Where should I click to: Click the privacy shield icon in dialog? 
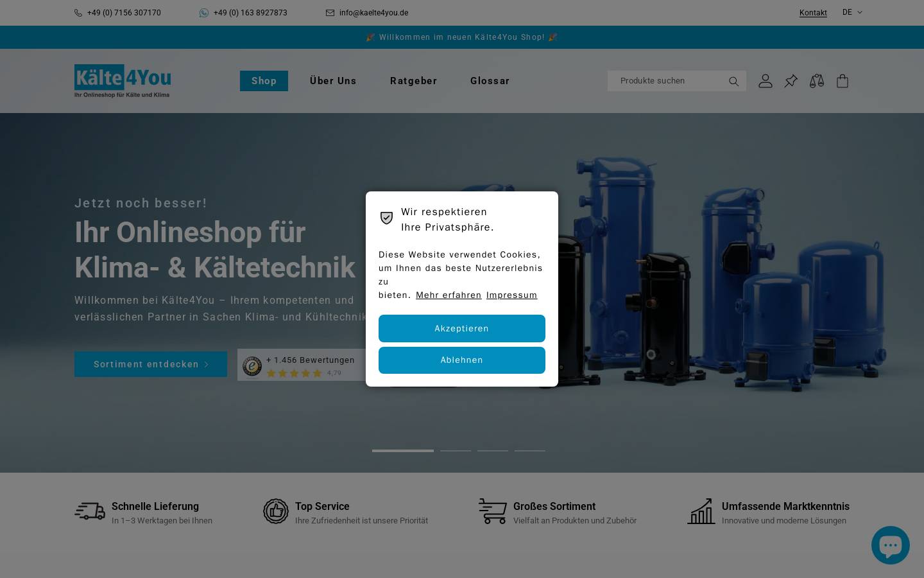pos(386,218)
